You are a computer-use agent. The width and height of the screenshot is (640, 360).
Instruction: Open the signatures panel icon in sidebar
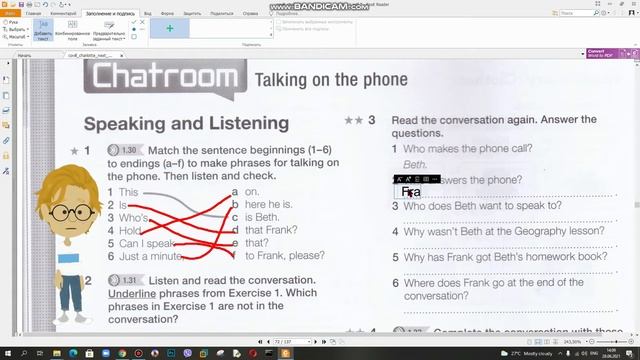(6, 171)
